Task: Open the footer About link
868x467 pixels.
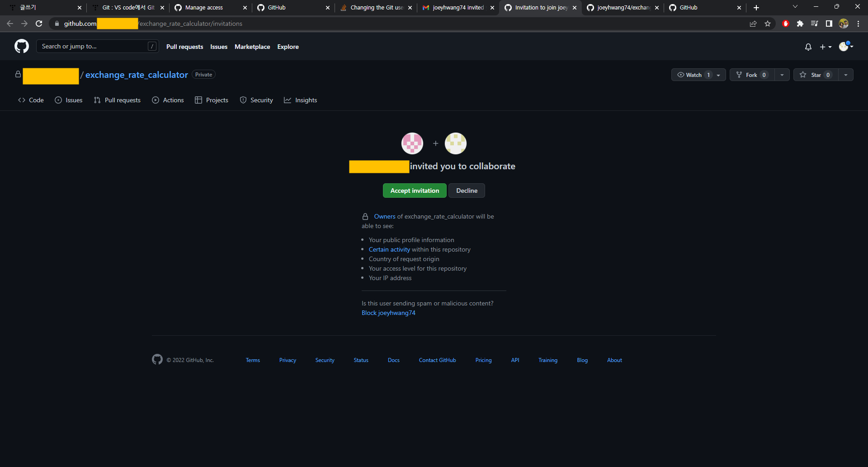Action: point(614,360)
